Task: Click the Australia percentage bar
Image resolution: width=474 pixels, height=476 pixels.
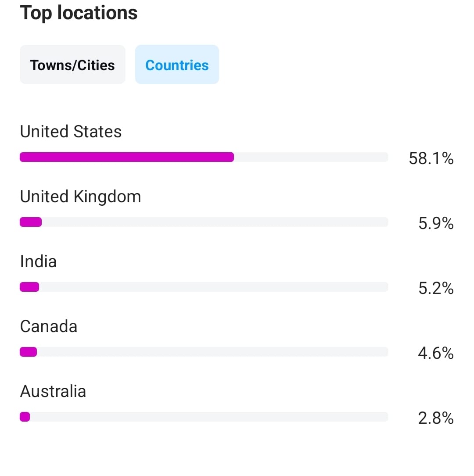Action: point(204,417)
